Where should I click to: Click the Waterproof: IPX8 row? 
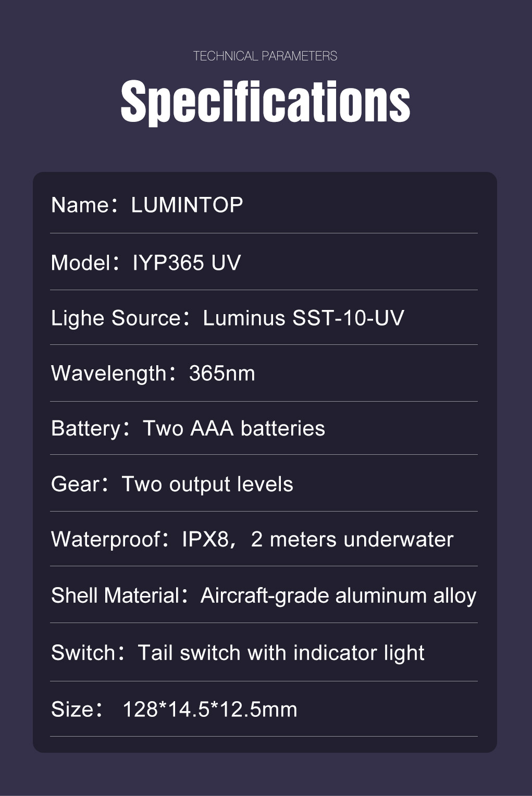click(264, 539)
